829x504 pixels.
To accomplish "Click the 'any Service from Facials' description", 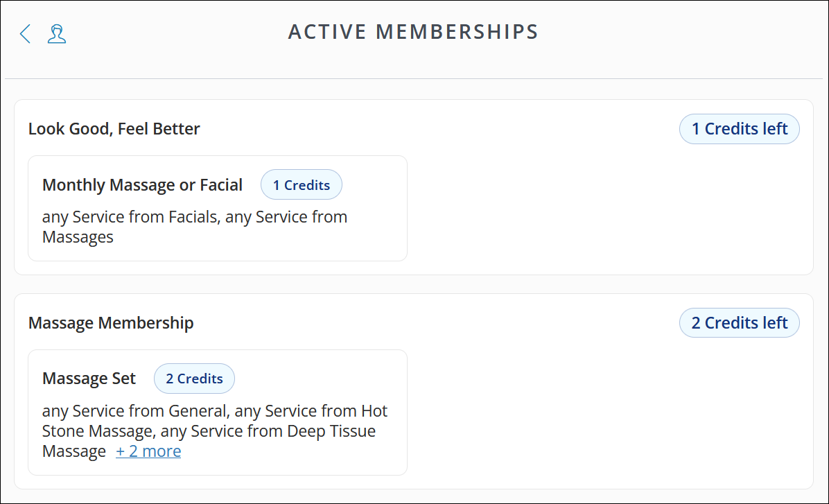I will (195, 227).
